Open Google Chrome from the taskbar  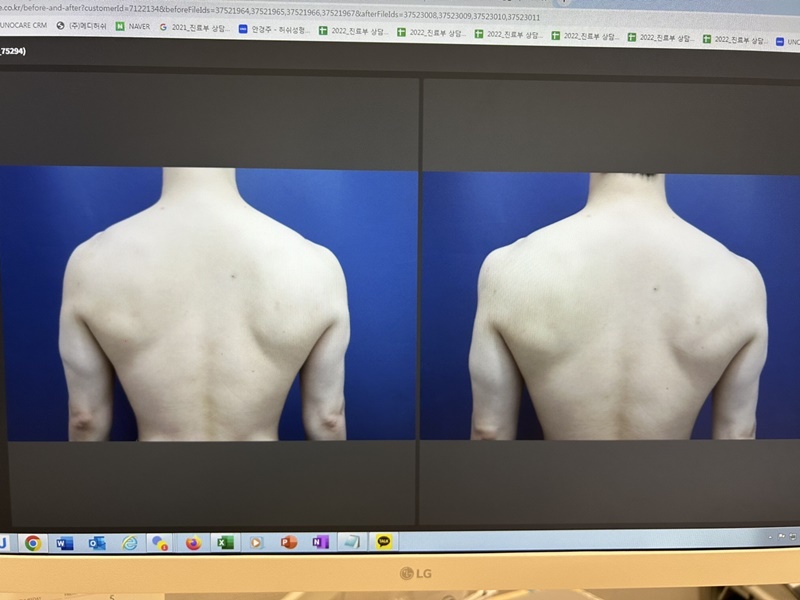click(x=33, y=543)
